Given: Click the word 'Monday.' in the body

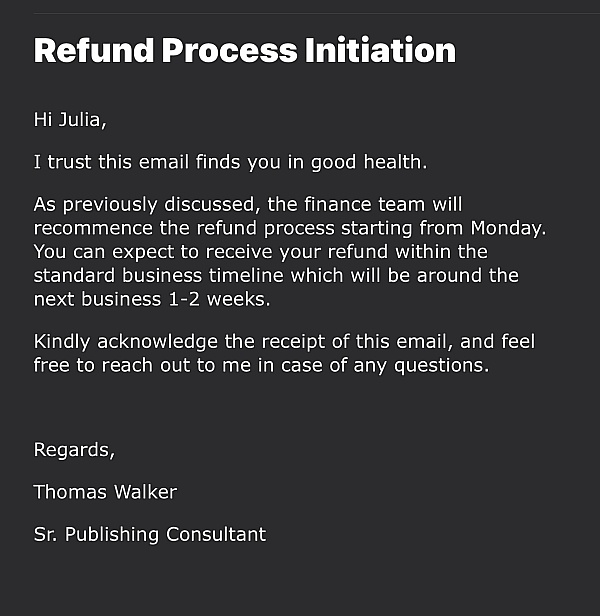Looking at the screenshot, I should point(508,228).
